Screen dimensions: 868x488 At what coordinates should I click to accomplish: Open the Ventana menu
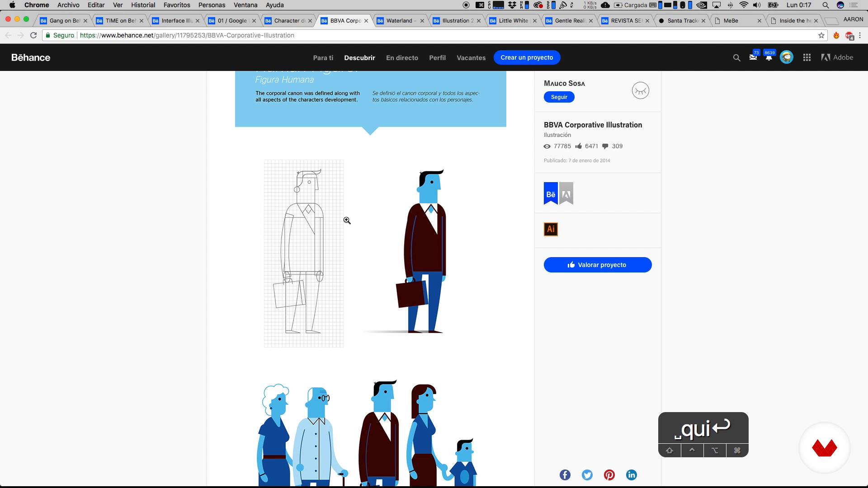point(245,5)
